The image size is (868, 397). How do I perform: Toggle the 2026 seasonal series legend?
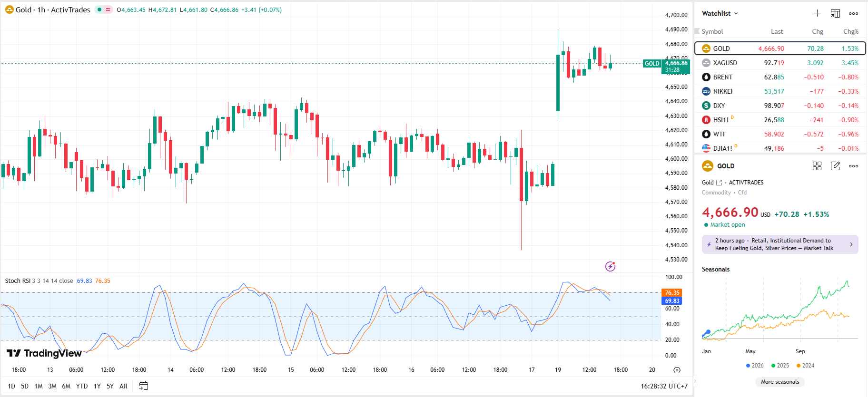[755, 366]
